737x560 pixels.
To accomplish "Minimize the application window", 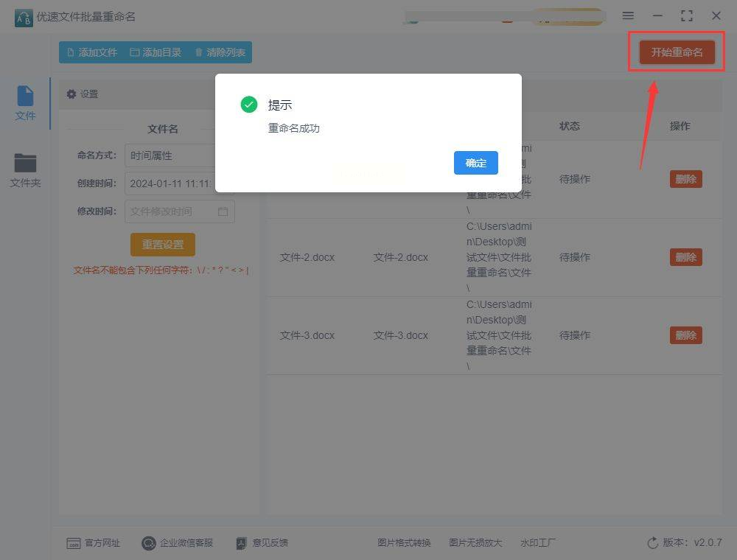I will tap(657, 15).
